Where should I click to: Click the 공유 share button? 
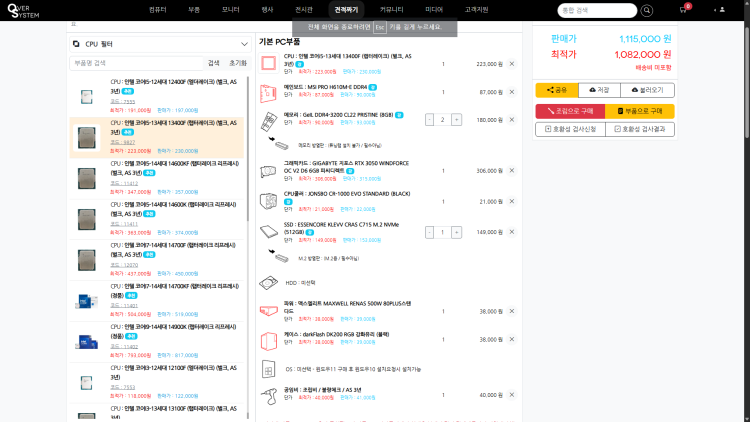[558, 90]
